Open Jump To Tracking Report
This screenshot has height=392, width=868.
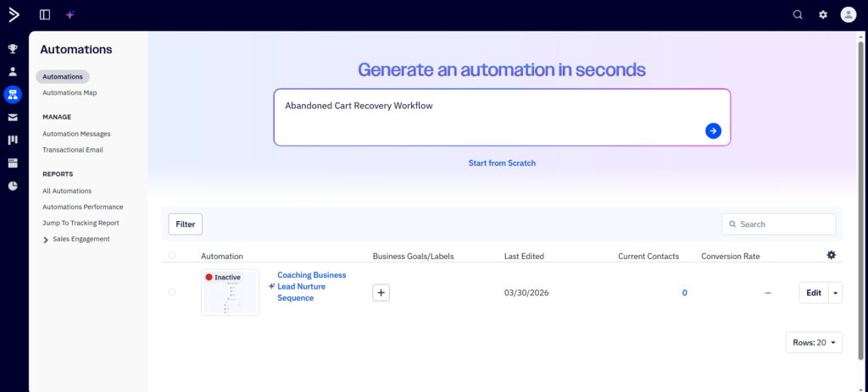tap(81, 223)
